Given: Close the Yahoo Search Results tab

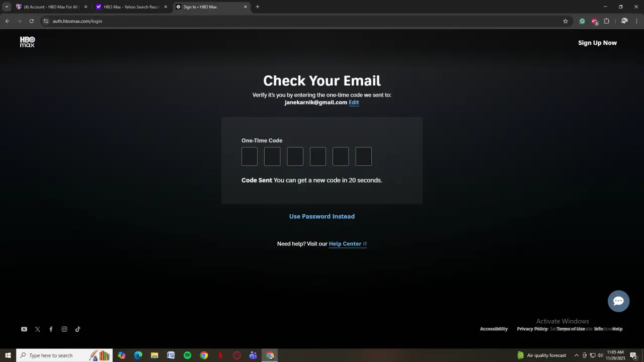Looking at the screenshot, I should pos(166,7).
